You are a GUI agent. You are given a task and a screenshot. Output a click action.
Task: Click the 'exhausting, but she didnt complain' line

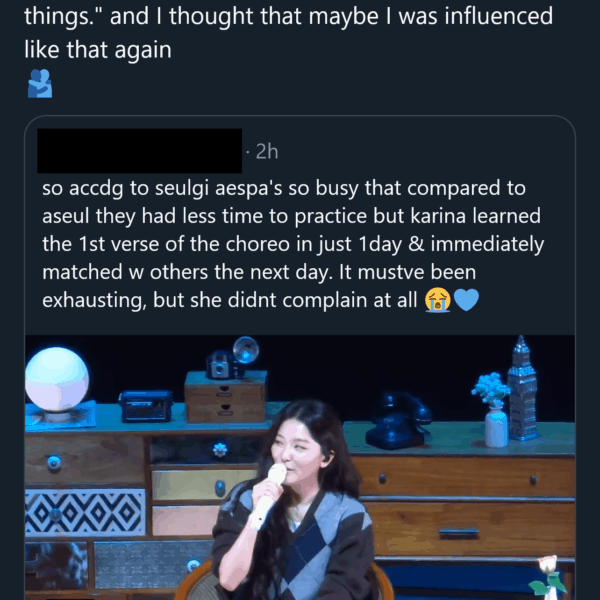click(230, 299)
